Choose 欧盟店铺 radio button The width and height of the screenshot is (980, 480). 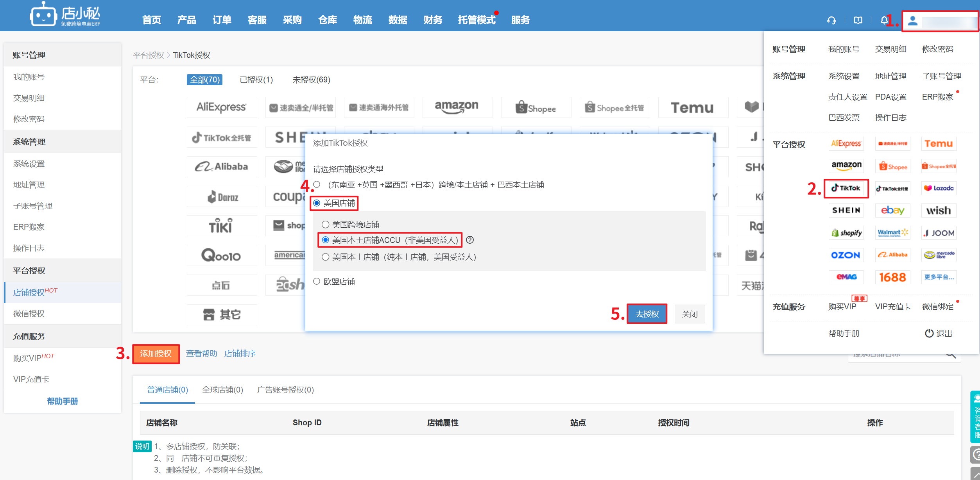coord(317,282)
